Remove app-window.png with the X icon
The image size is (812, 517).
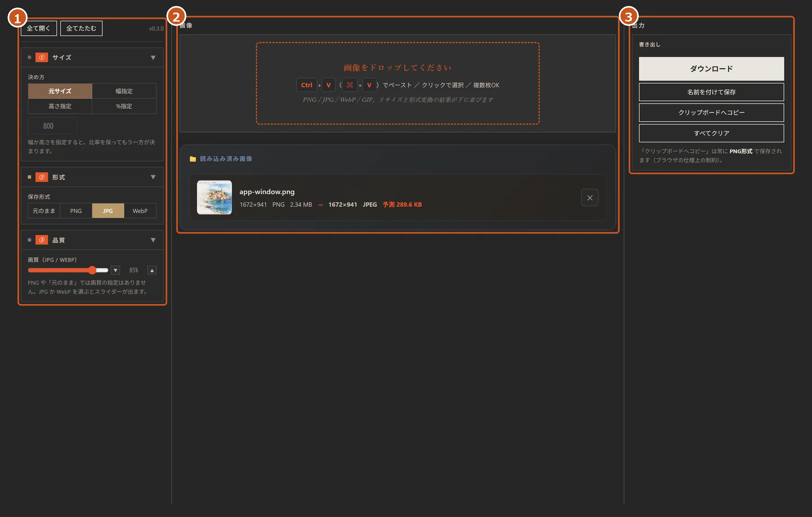pyautogui.click(x=590, y=197)
